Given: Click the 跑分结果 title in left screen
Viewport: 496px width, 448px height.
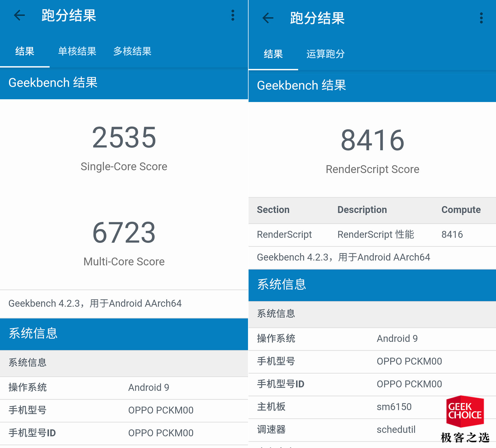Looking at the screenshot, I should (69, 15).
